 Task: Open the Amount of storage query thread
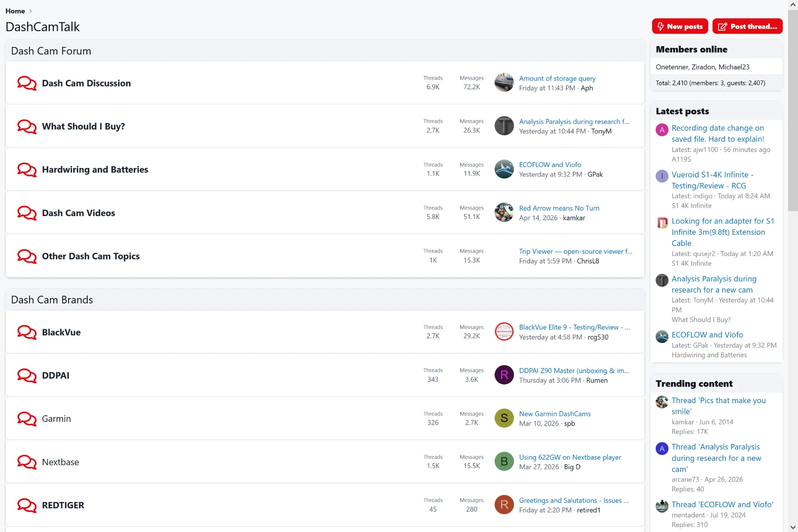tap(557, 78)
